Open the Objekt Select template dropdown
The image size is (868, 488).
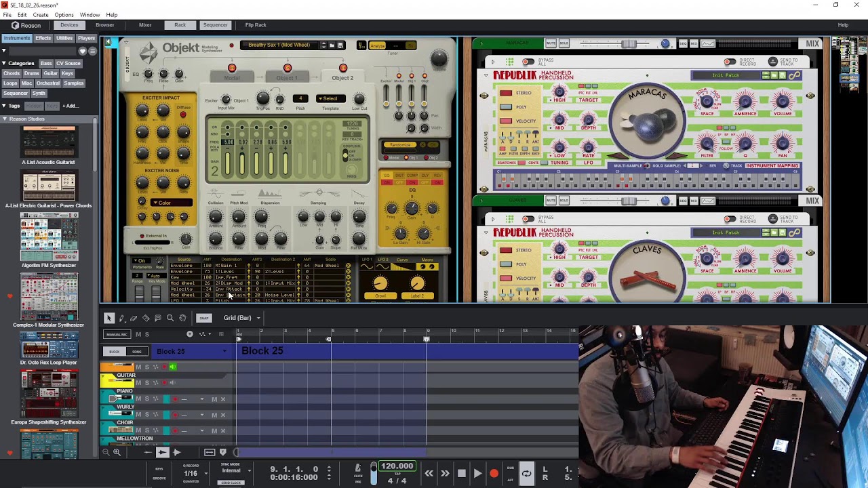(x=330, y=99)
